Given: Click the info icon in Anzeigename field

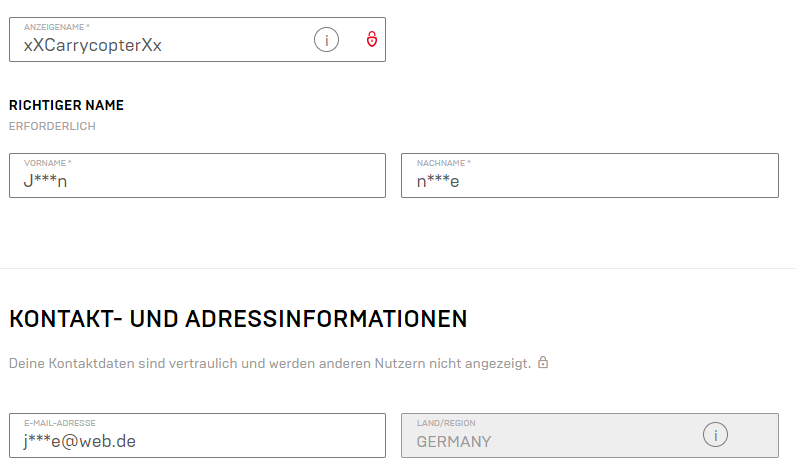Looking at the screenshot, I should tap(326, 40).
